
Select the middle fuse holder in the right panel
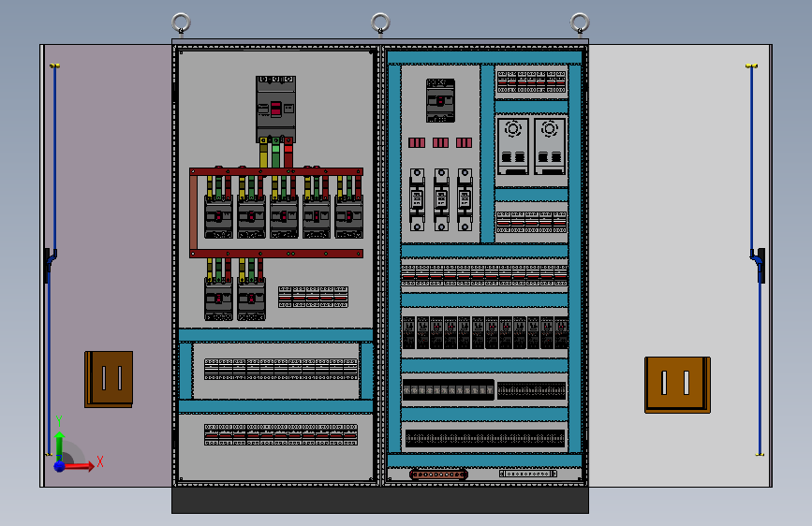point(441,199)
